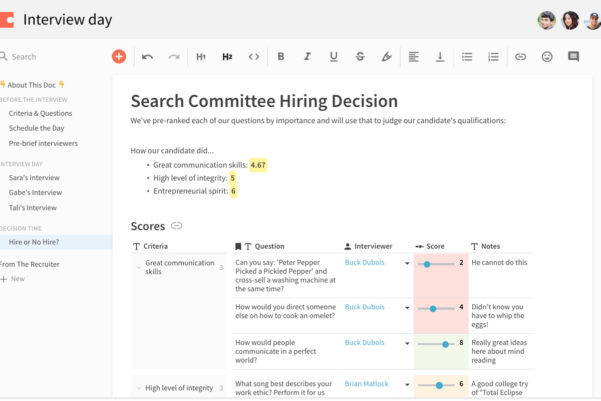Click New to add a page
This screenshot has width=601, height=401.
click(17, 279)
